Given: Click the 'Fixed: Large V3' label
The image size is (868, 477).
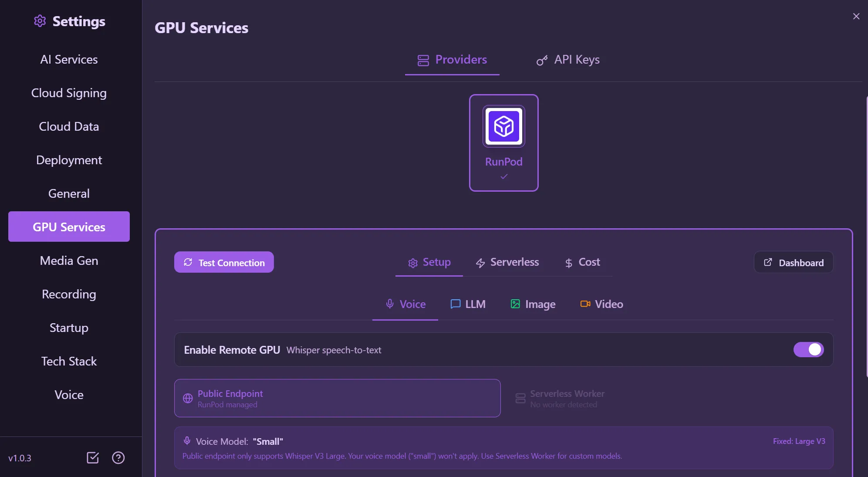Looking at the screenshot, I should 799,441.
